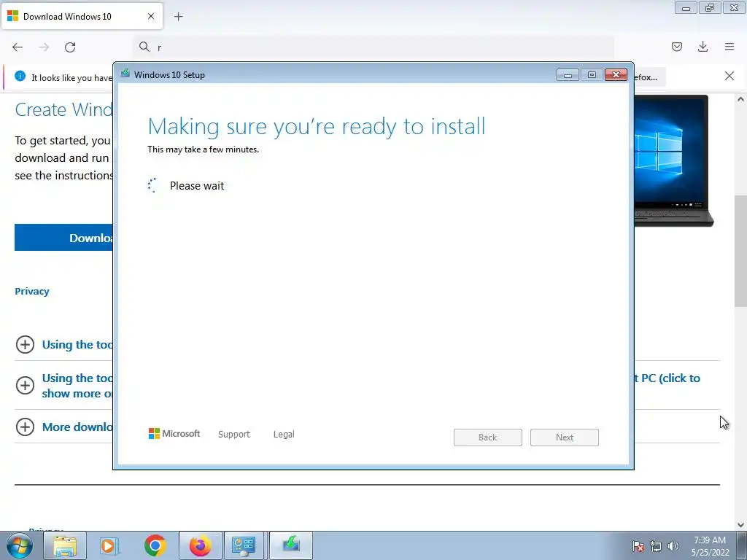Image resolution: width=747 pixels, height=560 pixels.
Task: Open the Control Panel taskbar icon
Action: point(244,545)
